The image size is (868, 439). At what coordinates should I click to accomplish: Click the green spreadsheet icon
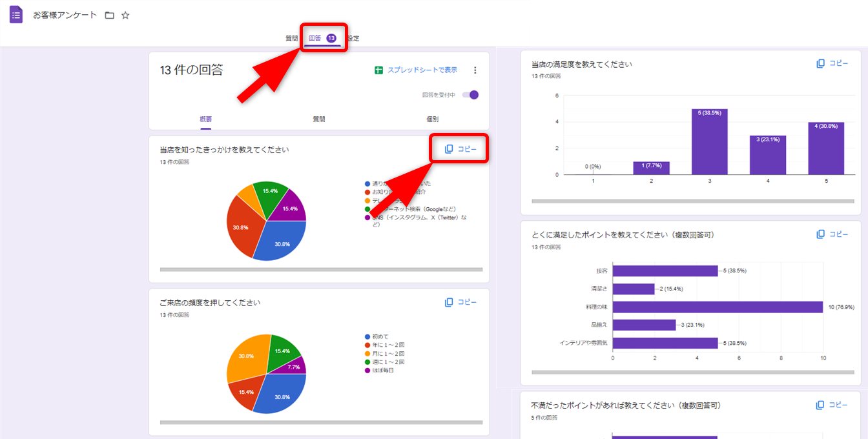379,70
